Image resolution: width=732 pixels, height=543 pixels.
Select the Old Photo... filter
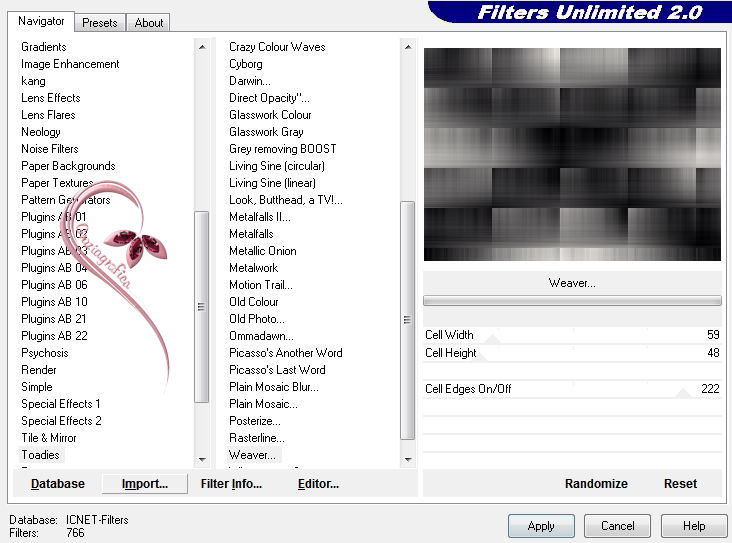(x=256, y=319)
